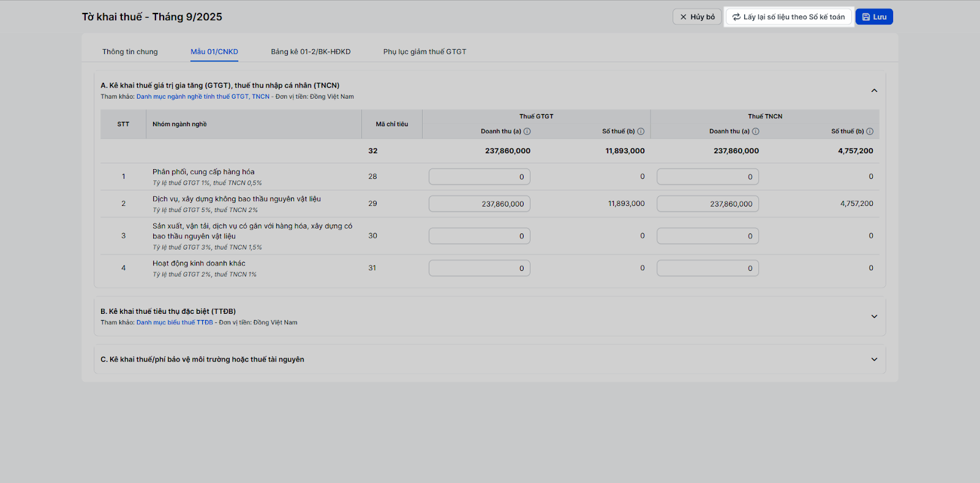The image size is (980, 483).
Task: Click Lấy lại số liệu theo Sổ kế toán
Action: [x=788, y=17]
